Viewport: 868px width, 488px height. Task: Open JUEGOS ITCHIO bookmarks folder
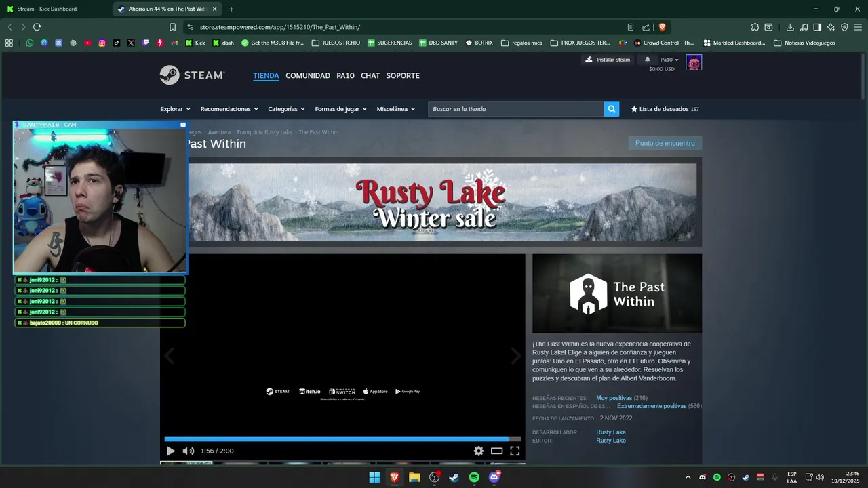(336, 43)
